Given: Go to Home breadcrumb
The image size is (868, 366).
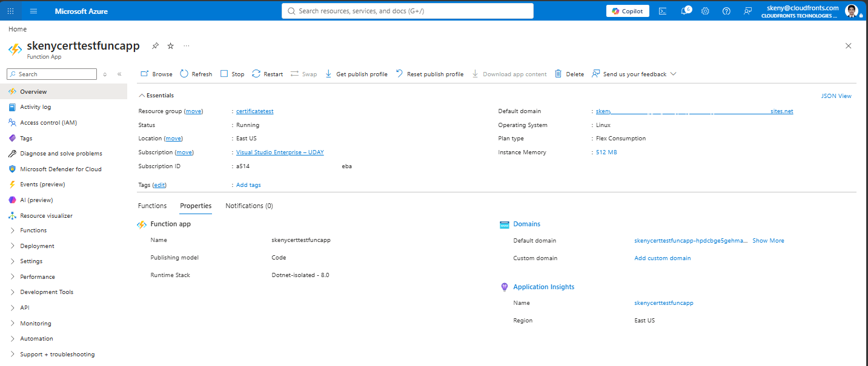Looking at the screenshot, I should tap(18, 29).
